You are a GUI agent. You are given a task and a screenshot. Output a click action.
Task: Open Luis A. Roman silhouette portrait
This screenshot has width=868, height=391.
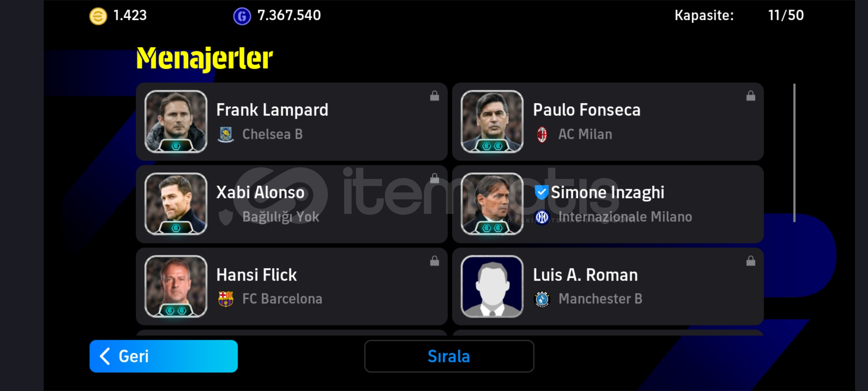(492, 286)
